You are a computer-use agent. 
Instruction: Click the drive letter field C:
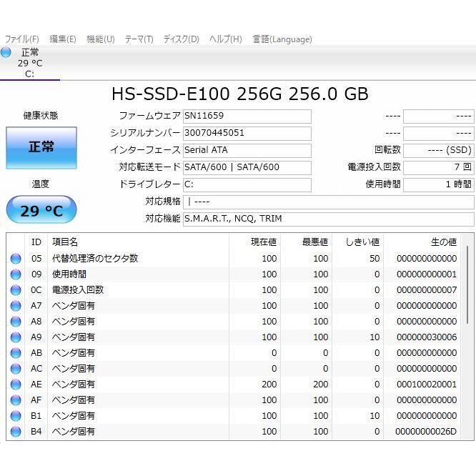pos(247,184)
